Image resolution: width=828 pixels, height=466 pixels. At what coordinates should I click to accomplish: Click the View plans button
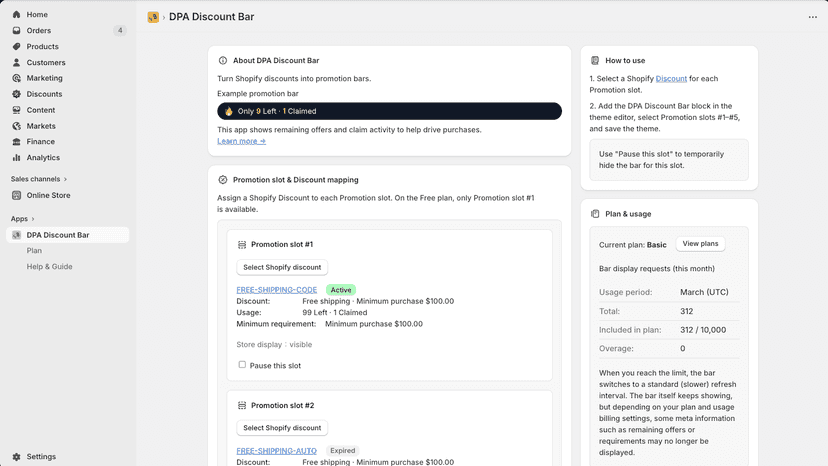click(x=700, y=244)
